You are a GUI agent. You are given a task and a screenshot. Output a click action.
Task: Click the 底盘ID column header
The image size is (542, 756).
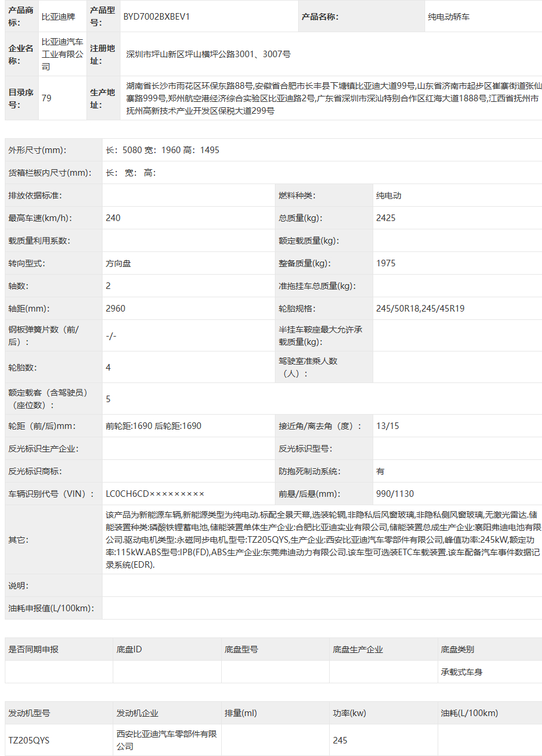click(x=129, y=649)
